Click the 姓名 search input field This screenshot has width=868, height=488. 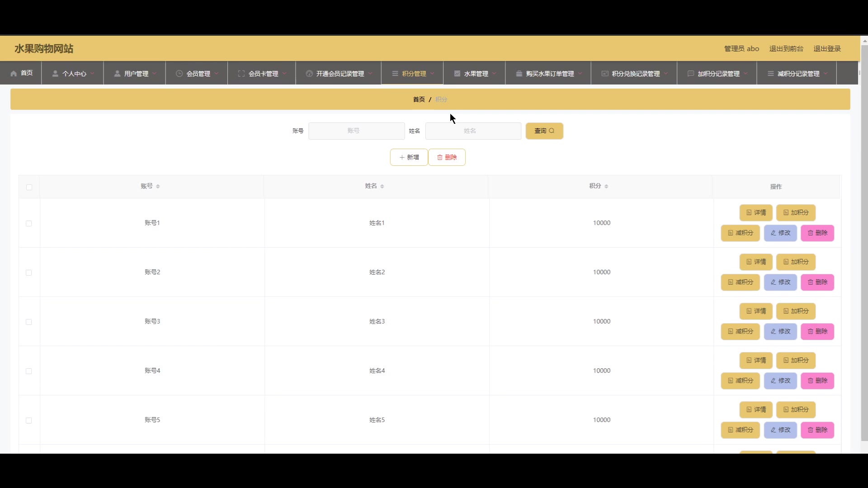pyautogui.click(x=473, y=131)
